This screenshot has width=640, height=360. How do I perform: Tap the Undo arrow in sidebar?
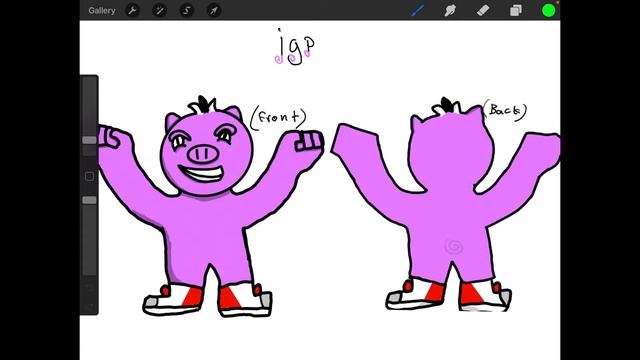click(89, 288)
